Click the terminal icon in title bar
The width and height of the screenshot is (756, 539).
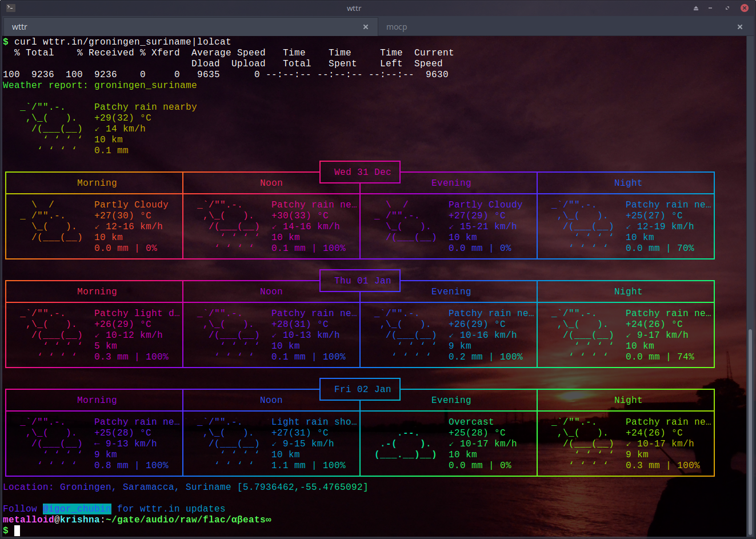10,8
